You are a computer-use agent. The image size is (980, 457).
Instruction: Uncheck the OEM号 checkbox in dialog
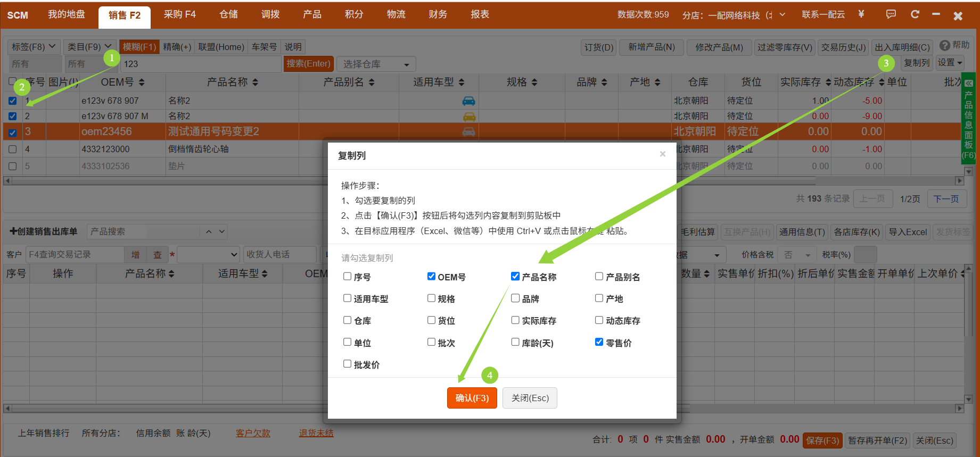431,276
